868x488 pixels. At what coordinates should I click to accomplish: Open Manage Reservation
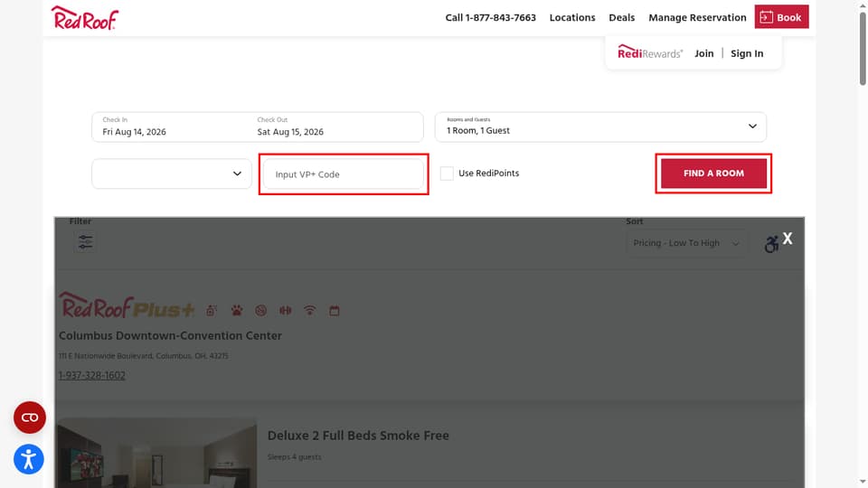point(697,18)
